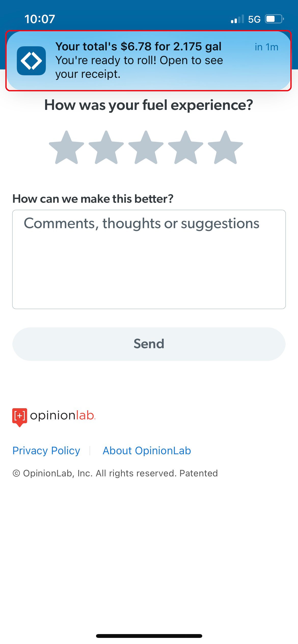Viewport: 298px width, 644px height.
Task: Tap the opinionlab wordmark text
Action: click(63, 416)
